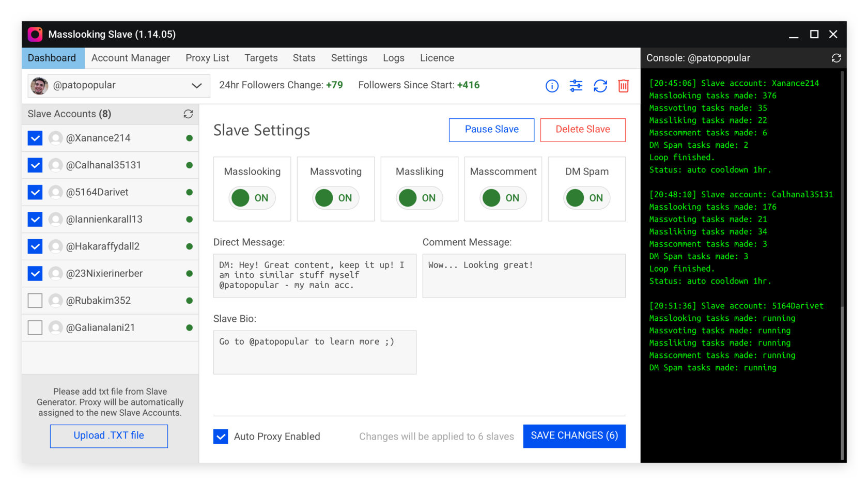Click the Pause Slave button
This screenshot has width=868, height=484.
[x=492, y=130]
